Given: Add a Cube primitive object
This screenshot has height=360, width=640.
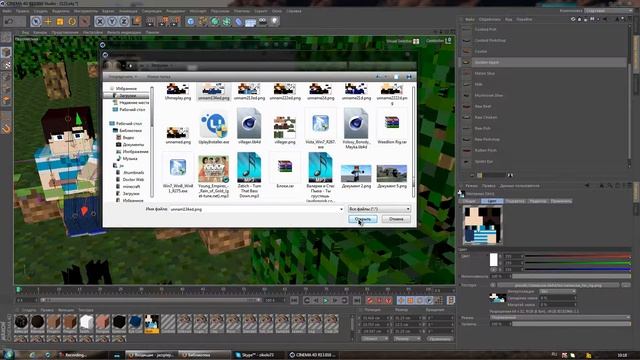Looking at the screenshot, I should tap(191, 21).
